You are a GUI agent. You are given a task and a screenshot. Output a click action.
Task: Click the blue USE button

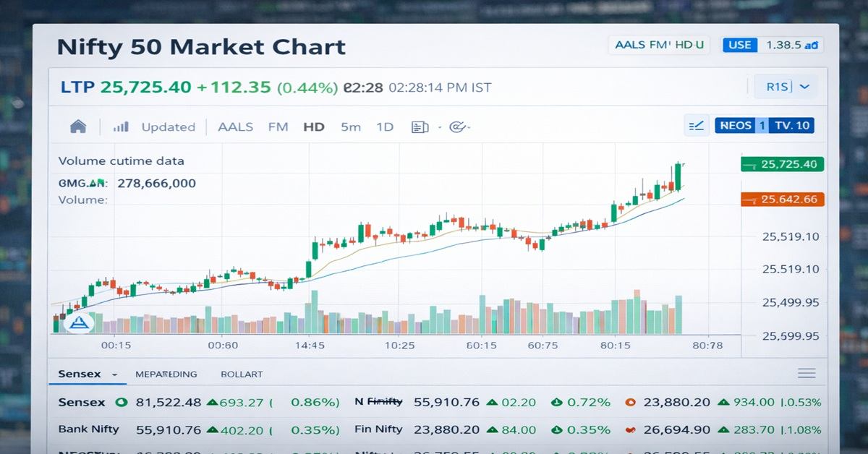(x=739, y=44)
